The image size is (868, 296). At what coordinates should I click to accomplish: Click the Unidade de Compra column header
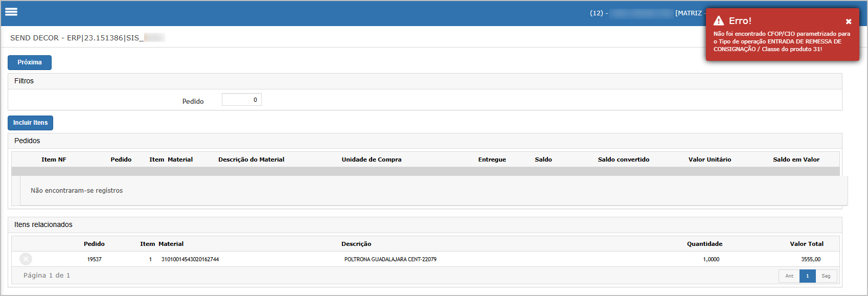click(x=372, y=160)
